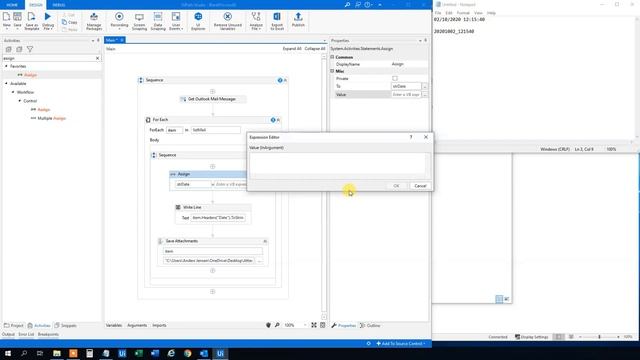Click Export to Excel
This screenshot has height=360, width=640.
277,20
